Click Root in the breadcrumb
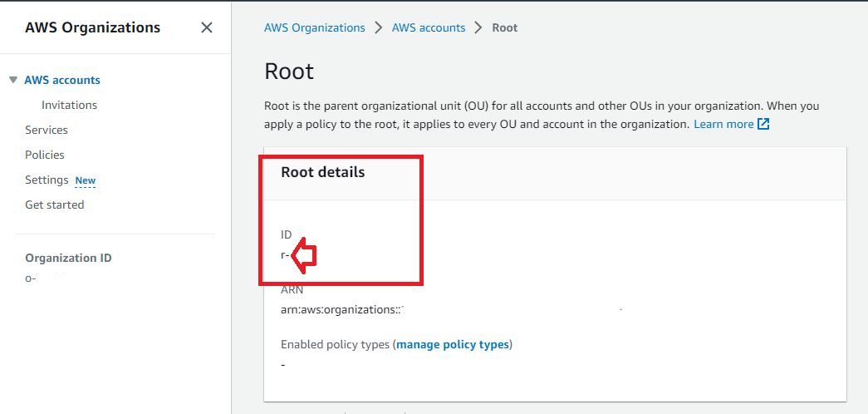 (x=505, y=27)
